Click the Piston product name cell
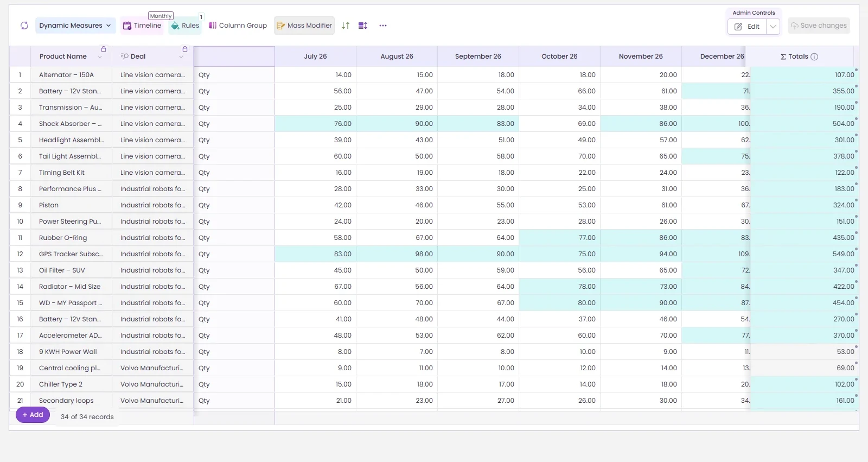This screenshot has height=462, width=868. (72, 205)
